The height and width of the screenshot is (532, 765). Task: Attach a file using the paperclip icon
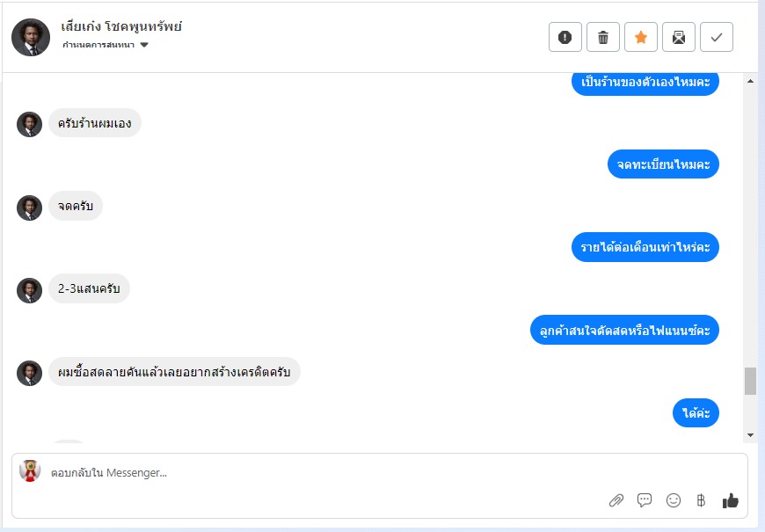click(616, 500)
